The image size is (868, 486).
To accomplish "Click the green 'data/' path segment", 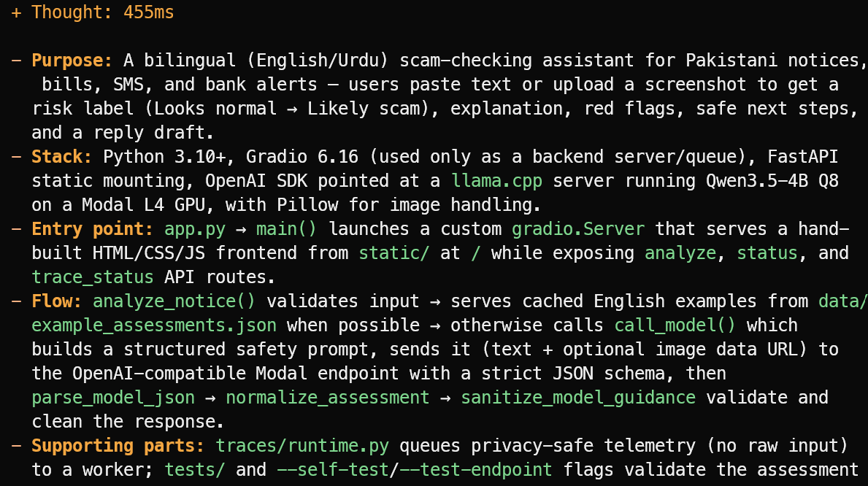I will tap(843, 301).
